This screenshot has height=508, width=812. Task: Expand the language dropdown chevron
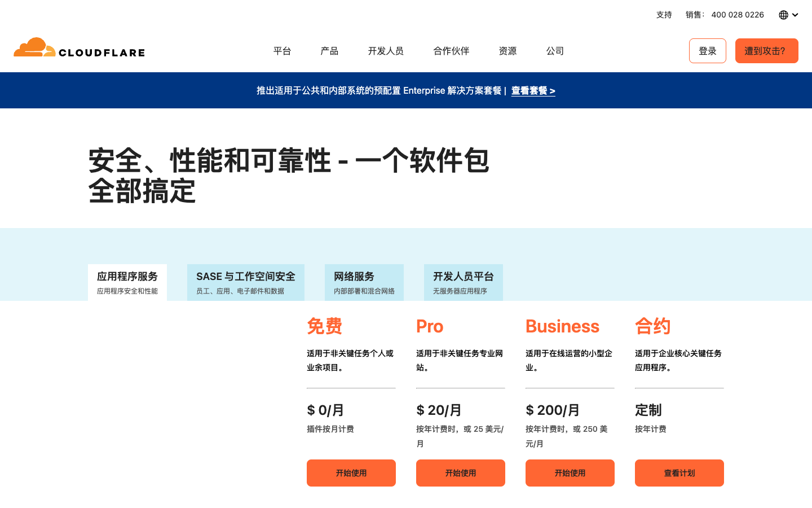pos(795,15)
